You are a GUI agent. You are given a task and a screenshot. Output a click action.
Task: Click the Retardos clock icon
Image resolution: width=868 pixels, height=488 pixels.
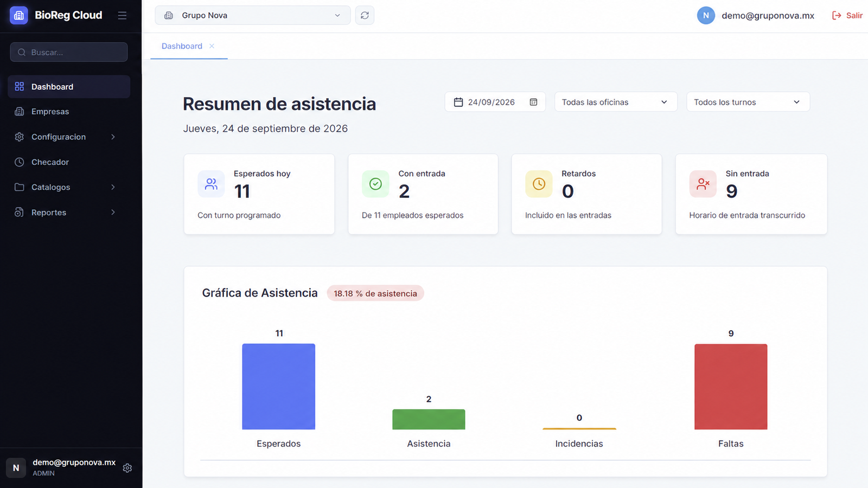click(x=539, y=184)
